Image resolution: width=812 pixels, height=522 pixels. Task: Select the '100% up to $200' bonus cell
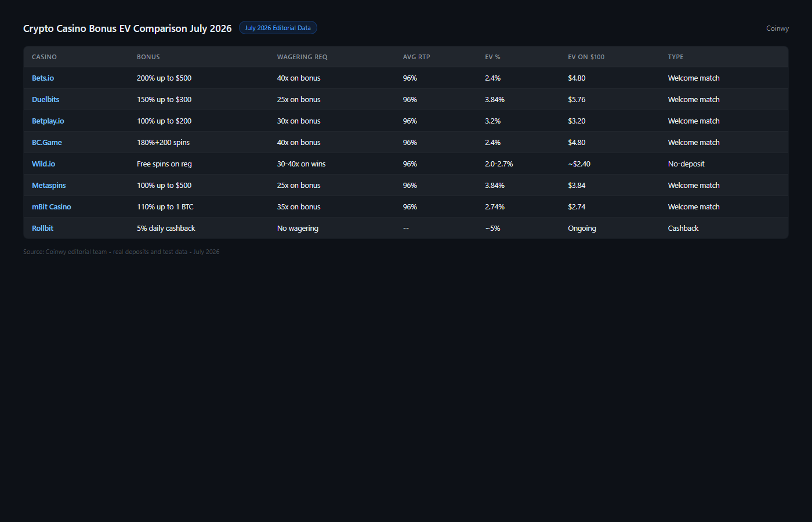click(x=164, y=121)
